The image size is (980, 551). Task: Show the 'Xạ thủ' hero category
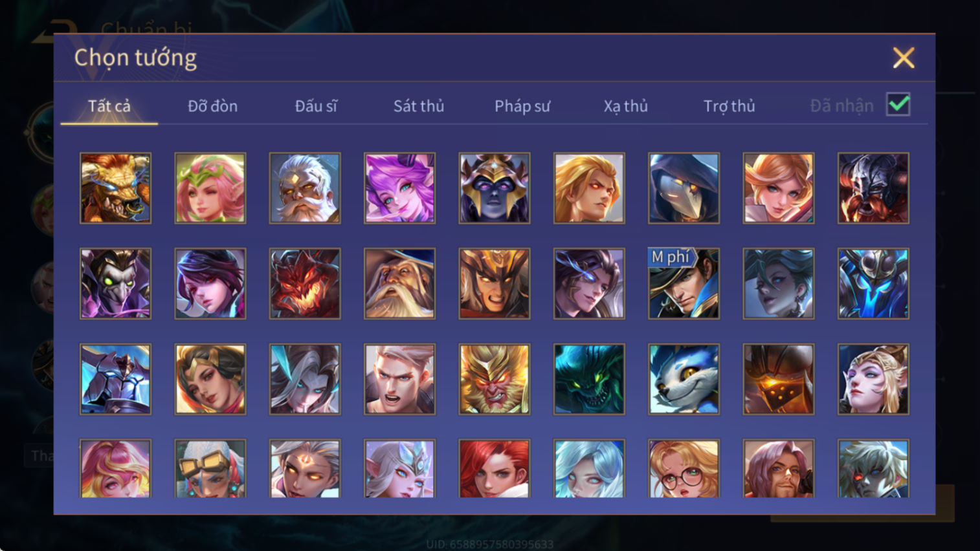[626, 106]
